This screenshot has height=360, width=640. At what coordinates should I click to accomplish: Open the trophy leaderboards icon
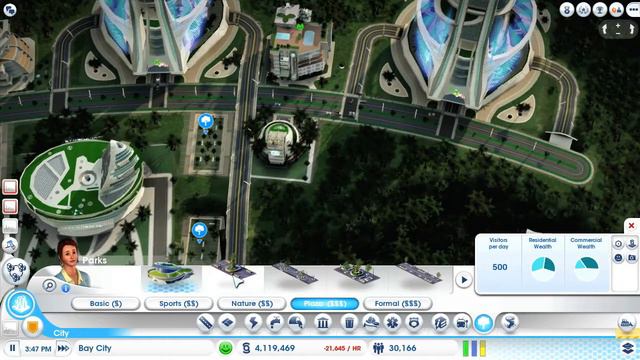tap(600, 9)
